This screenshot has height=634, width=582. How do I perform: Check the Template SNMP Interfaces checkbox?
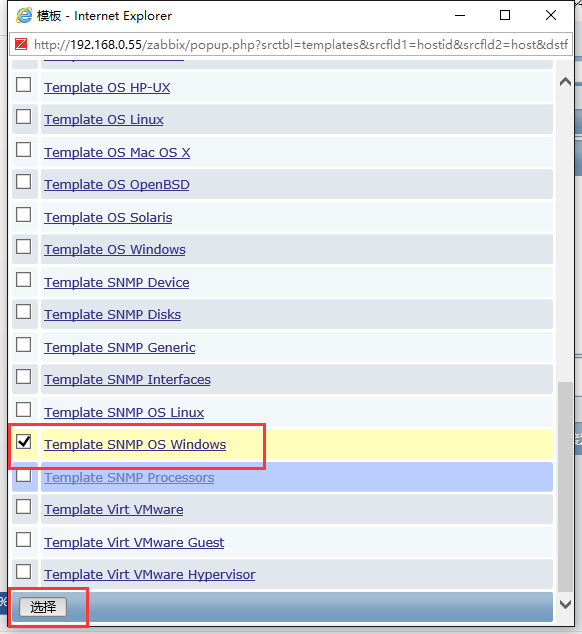coord(23,377)
